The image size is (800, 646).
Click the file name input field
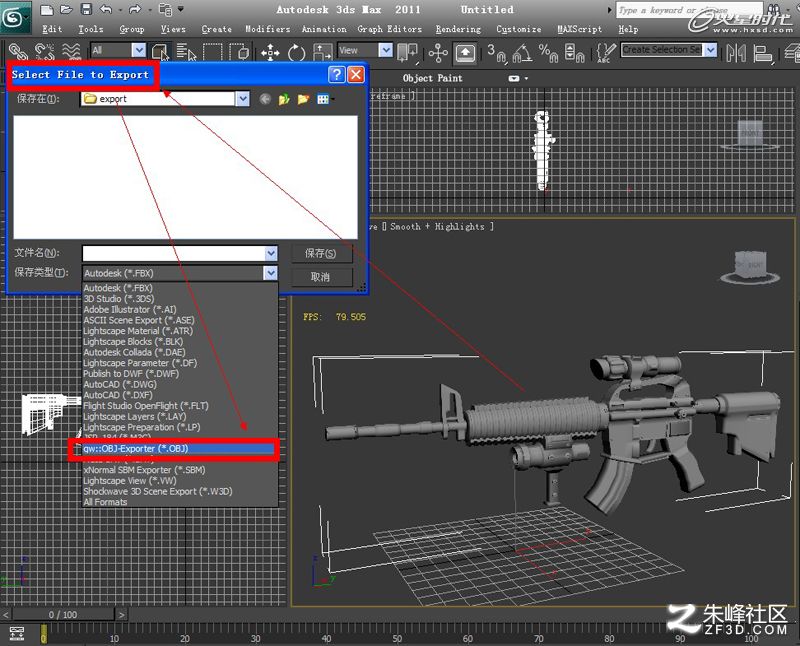(x=173, y=253)
